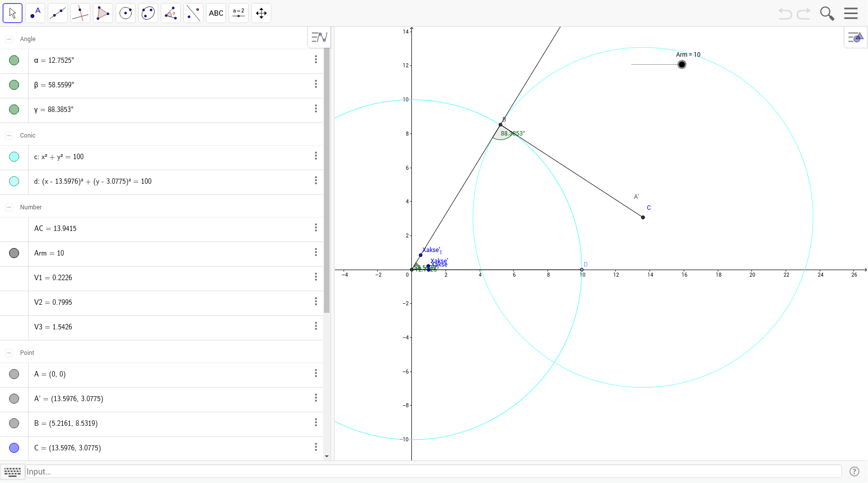
Task: Open options menu for angle β
Action: coord(316,84)
